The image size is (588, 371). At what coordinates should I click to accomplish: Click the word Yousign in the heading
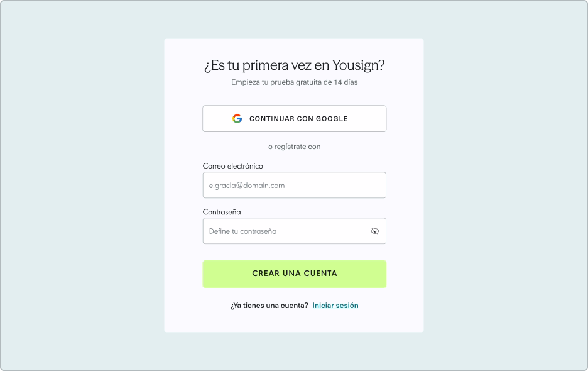357,65
